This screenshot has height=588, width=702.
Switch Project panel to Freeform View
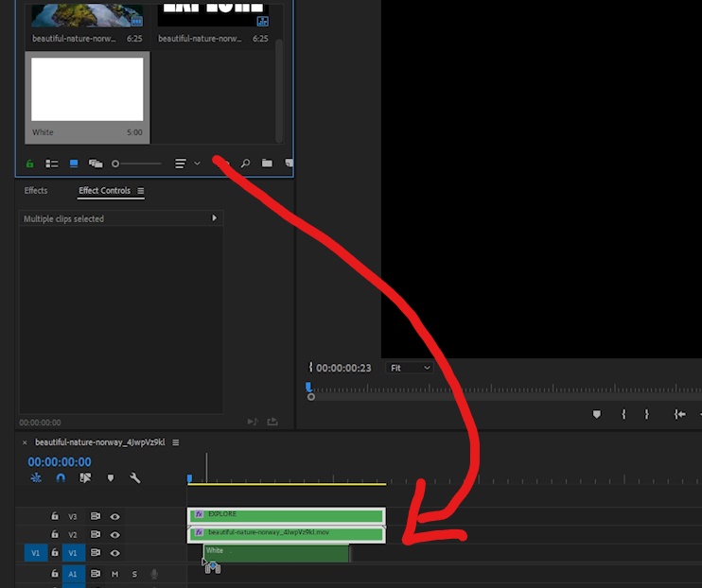coord(96,164)
